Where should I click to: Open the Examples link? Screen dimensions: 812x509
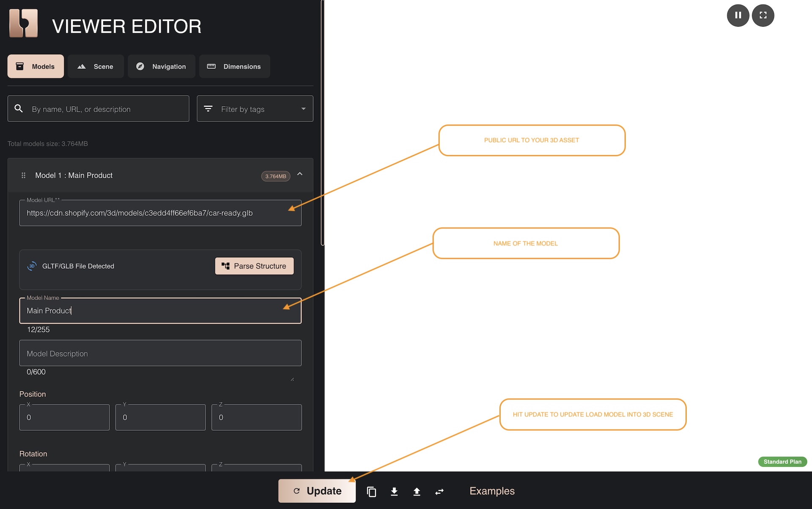492,491
